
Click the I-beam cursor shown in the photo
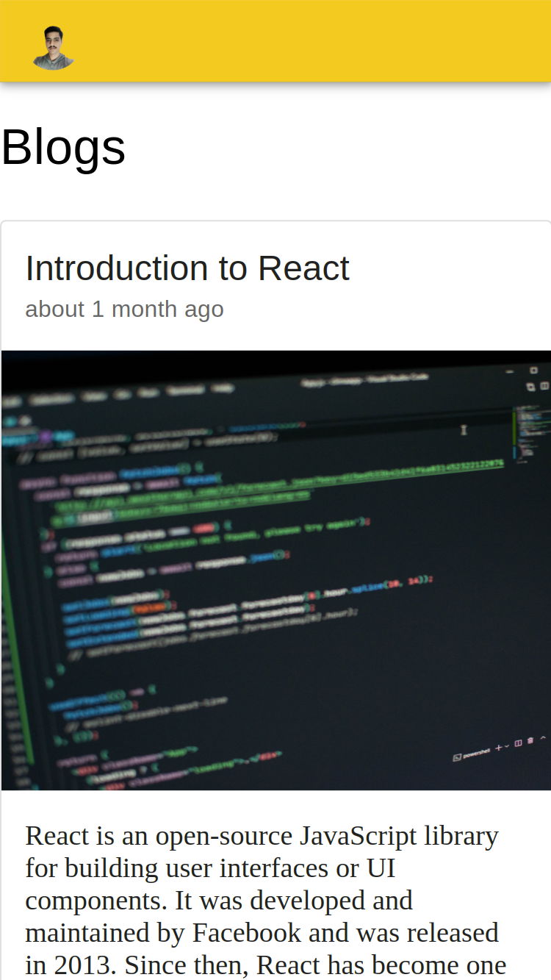pyautogui.click(x=464, y=429)
